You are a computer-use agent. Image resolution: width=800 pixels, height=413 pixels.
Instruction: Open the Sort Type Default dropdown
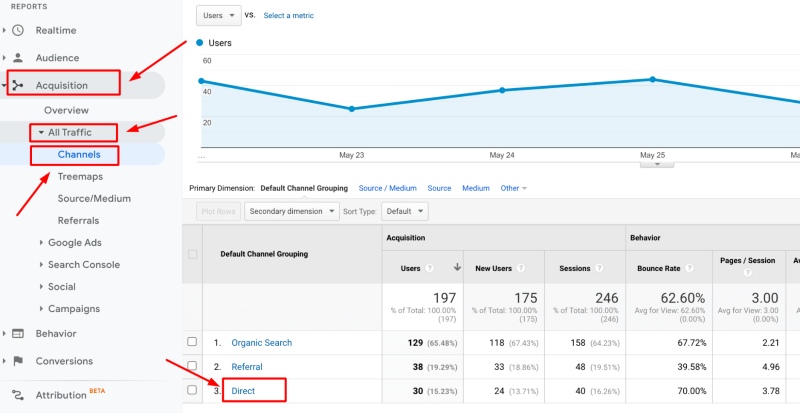tap(405, 211)
